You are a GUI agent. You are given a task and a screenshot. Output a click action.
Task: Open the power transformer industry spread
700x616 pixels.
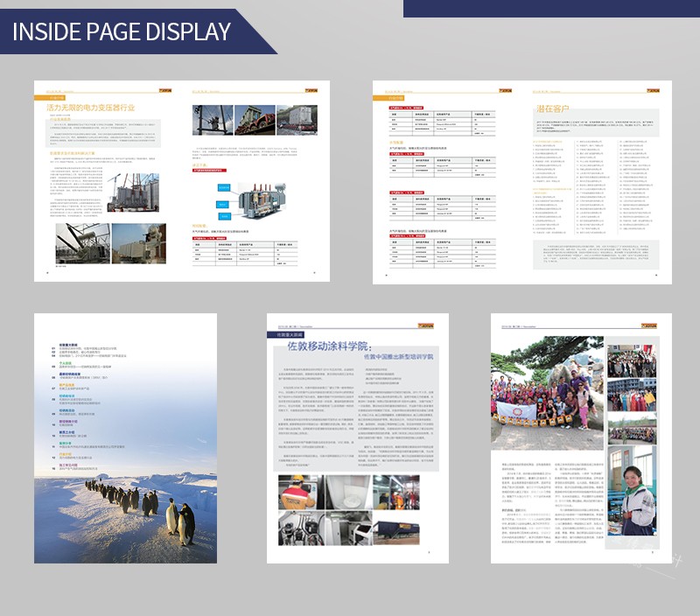(180, 182)
